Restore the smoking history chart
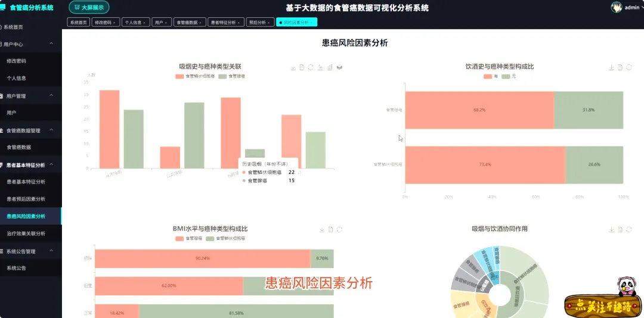 (311, 67)
